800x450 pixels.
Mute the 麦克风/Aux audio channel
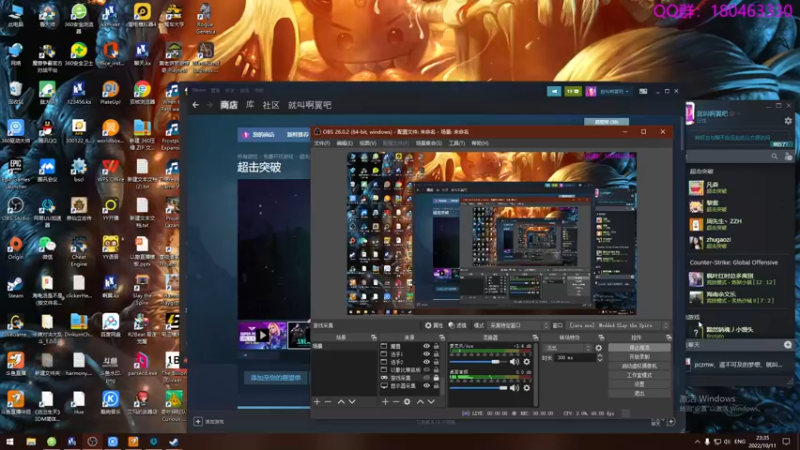pos(514,362)
